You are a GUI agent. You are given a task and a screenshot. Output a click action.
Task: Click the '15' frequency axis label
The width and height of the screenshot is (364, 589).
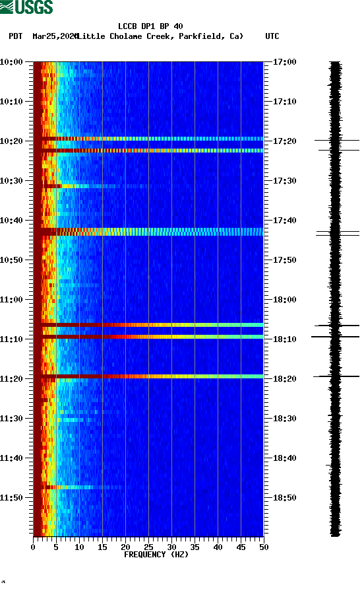tap(102, 547)
